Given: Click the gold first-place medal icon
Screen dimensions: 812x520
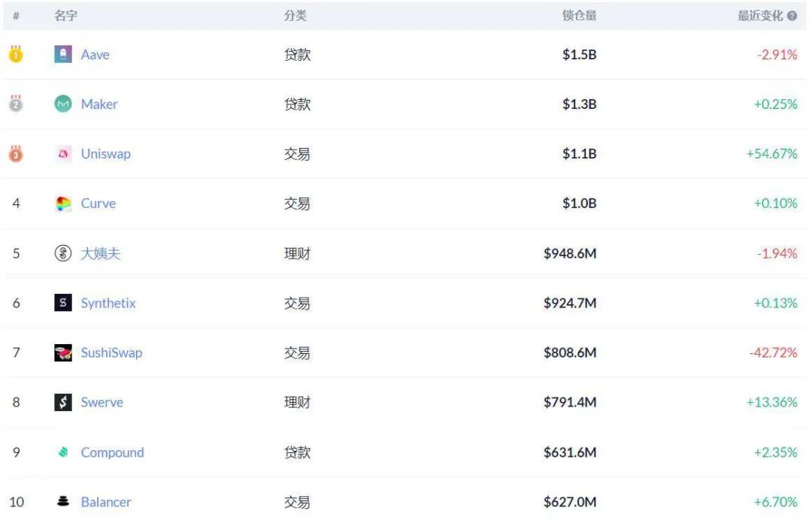Looking at the screenshot, I should pyautogui.click(x=16, y=54).
